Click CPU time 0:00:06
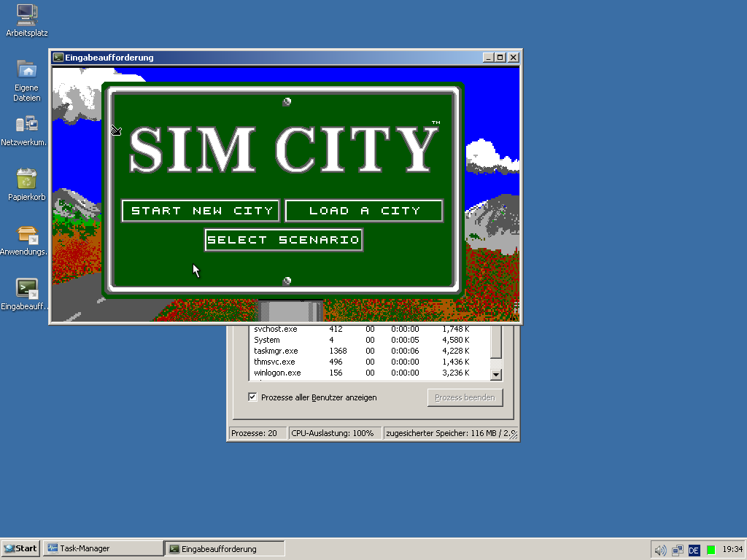Viewport: 747px width, 560px height. 405,351
